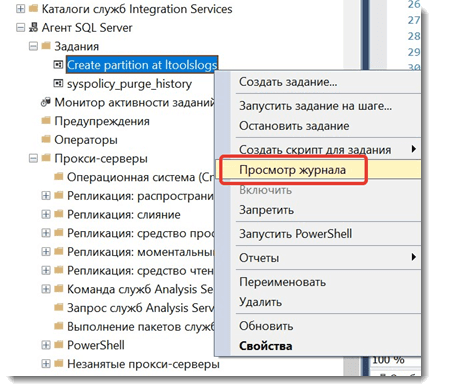Click the Агент SQL Server label
This screenshot has height=391, width=452.
[87, 27]
